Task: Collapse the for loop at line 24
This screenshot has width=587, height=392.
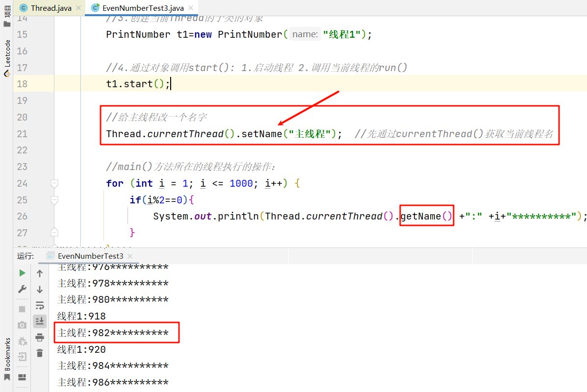Action: [54, 183]
